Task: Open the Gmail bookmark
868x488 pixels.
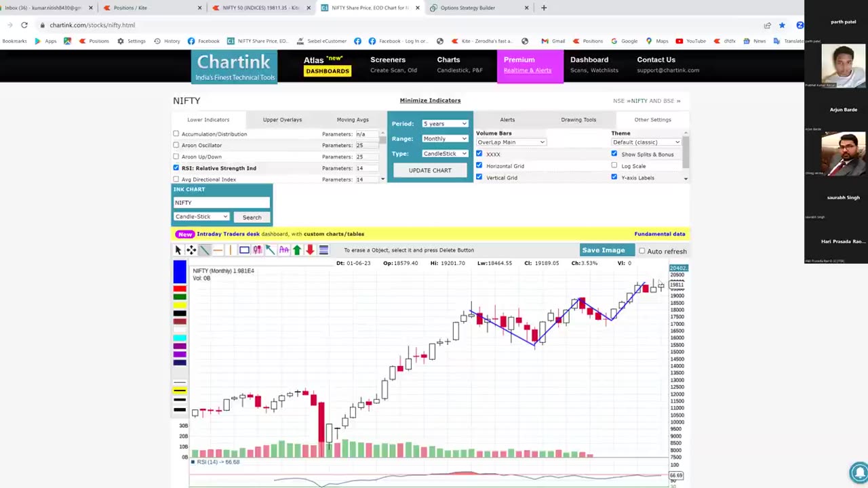Action: click(553, 41)
